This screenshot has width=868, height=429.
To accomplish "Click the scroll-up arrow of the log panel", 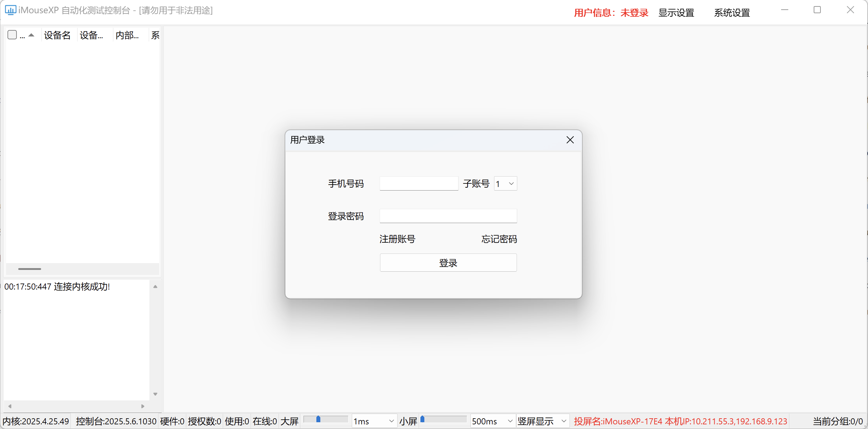I will (155, 286).
